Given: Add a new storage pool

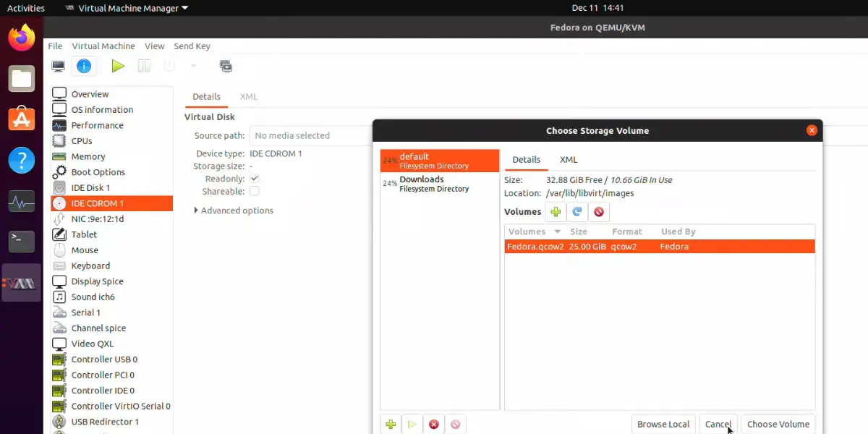Looking at the screenshot, I should tap(391, 425).
